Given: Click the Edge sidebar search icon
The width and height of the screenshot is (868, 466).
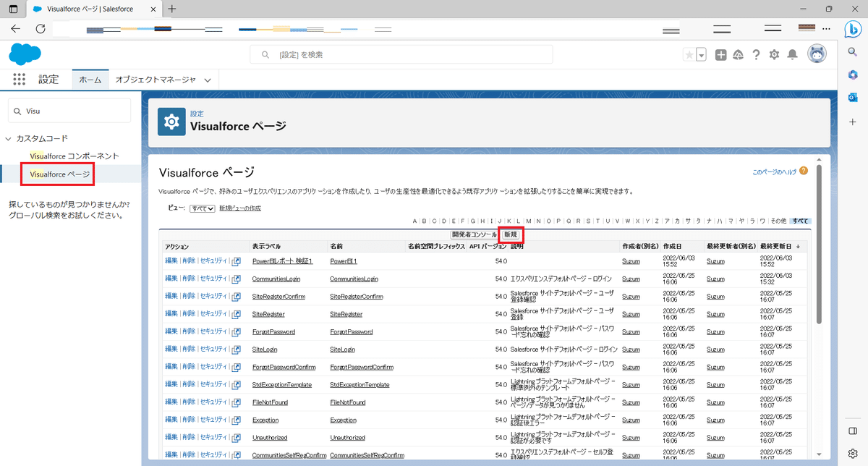Looking at the screenshot, I should click(x=853, y=51).
